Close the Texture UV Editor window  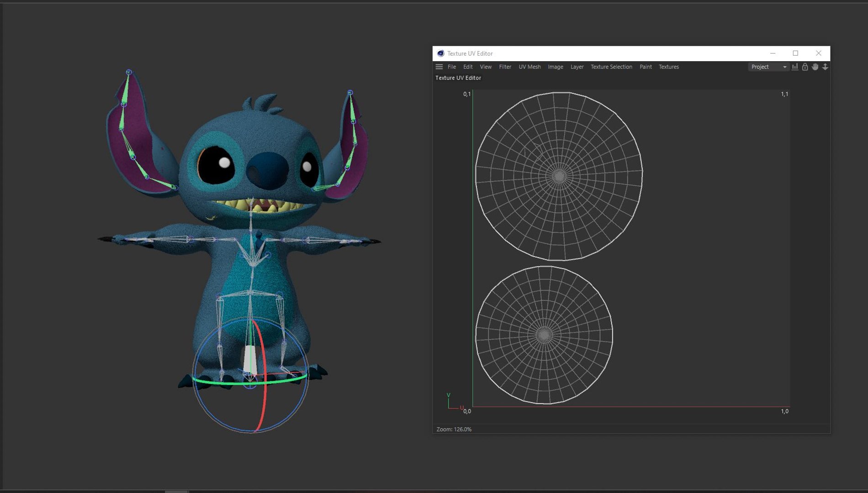click(819, 53)
